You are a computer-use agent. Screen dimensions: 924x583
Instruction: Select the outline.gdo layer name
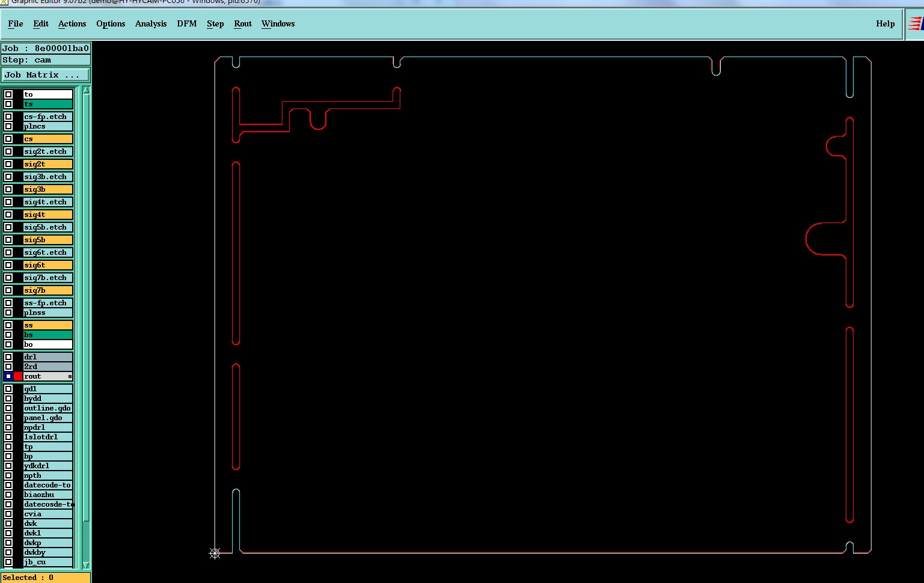48,408
